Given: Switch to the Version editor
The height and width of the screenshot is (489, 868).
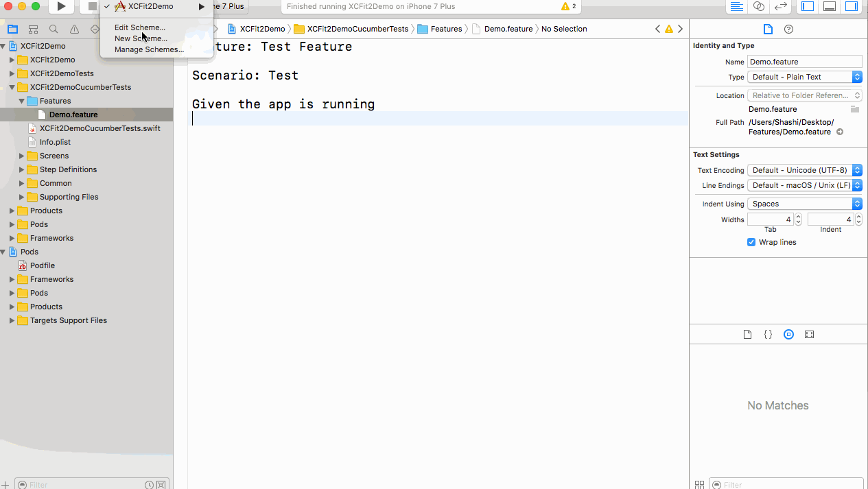Looking at the screenshot, I should [780, 7].
